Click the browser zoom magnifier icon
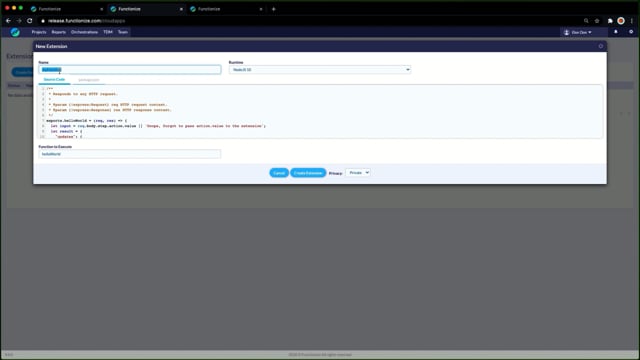The height and width of the screenshot is (360, 640). pyautogui.click(x=586, y=21)
